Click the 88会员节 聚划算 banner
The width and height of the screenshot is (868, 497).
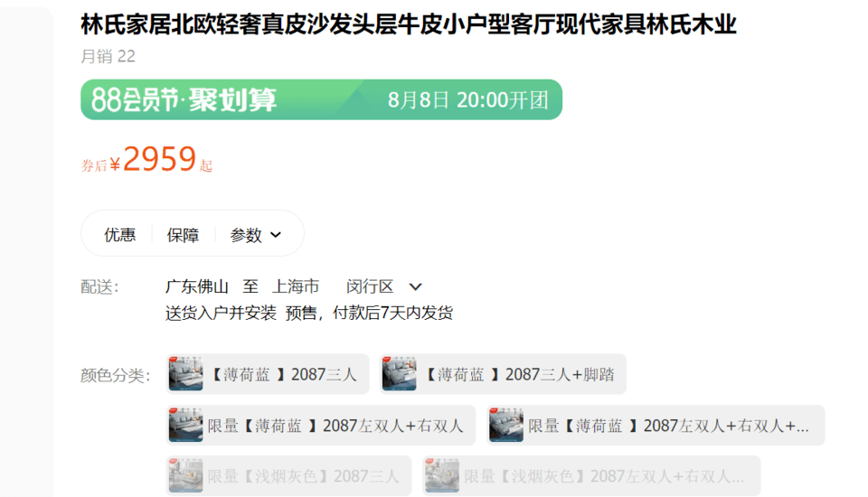321,99
